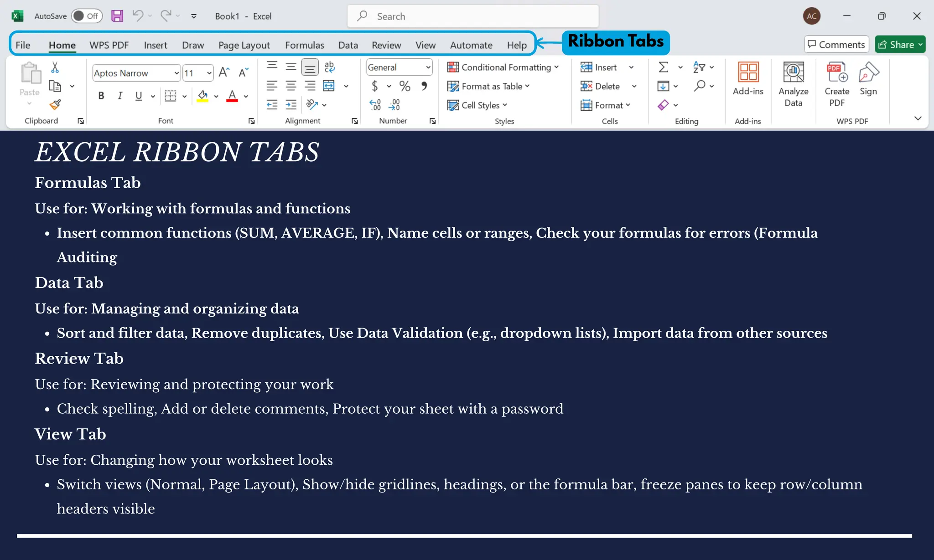Open Sort & Filter icon
This screenshot has height=560, width=934.
699,67
